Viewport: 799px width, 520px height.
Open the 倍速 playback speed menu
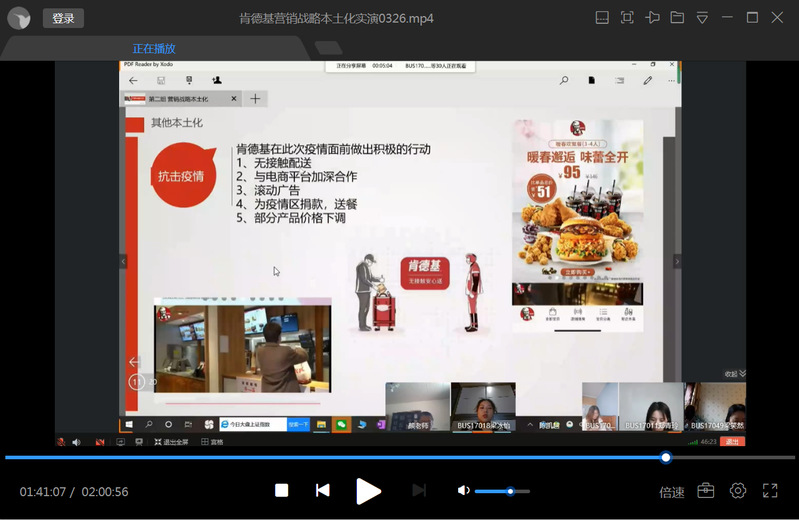[x=672, y=492]
